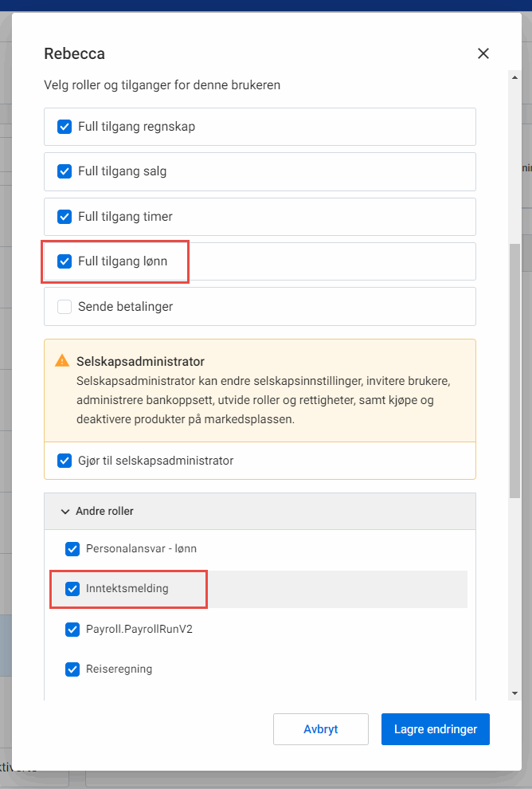Click the orange warning triangle icon
The width and height of the screenshot is (532, 789).
point(61,361)
